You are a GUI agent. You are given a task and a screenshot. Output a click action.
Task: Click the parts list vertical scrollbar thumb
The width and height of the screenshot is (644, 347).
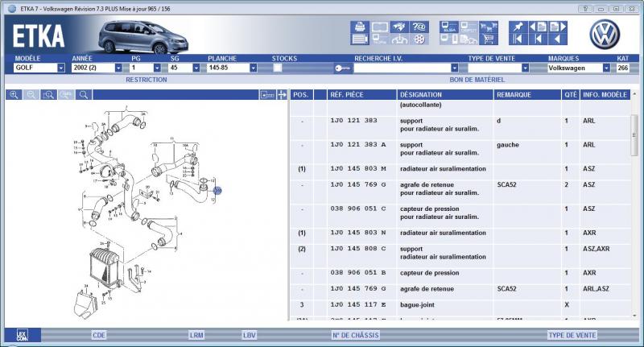pos(634,135)
